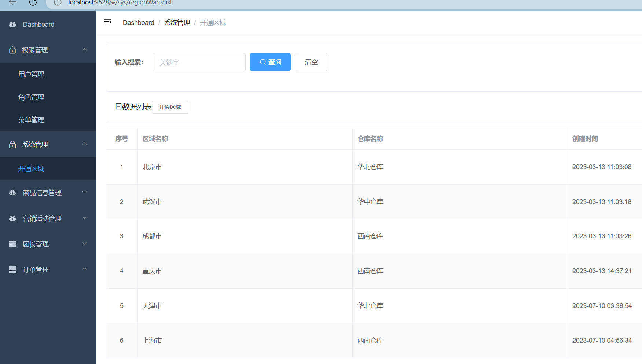Viewport: 642px width, 364px height.
Task: Click the Dashboard gauge icon in sidebar
Action: (x=12, y=25)
